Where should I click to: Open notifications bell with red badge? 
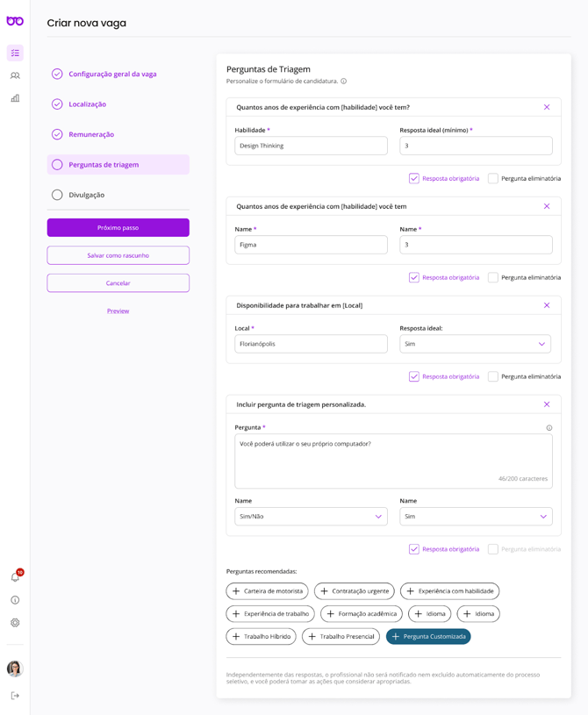[x=15, y=577]
